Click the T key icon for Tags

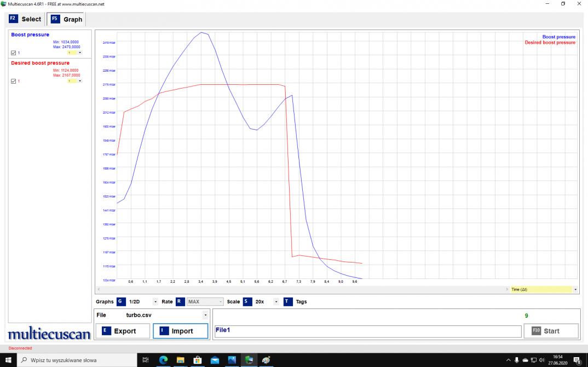tap(287, 301)
